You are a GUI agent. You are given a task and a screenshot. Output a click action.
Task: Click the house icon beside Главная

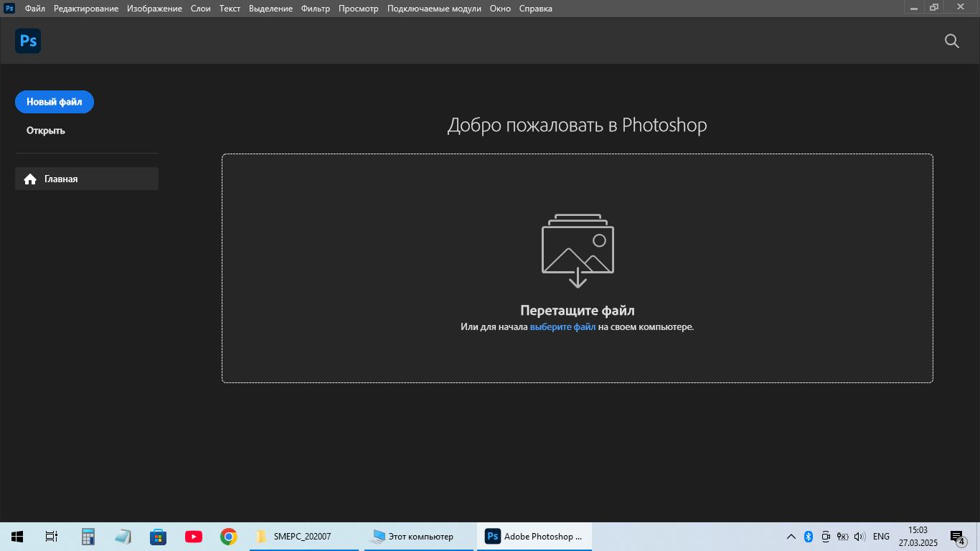[x=30, y=179]
